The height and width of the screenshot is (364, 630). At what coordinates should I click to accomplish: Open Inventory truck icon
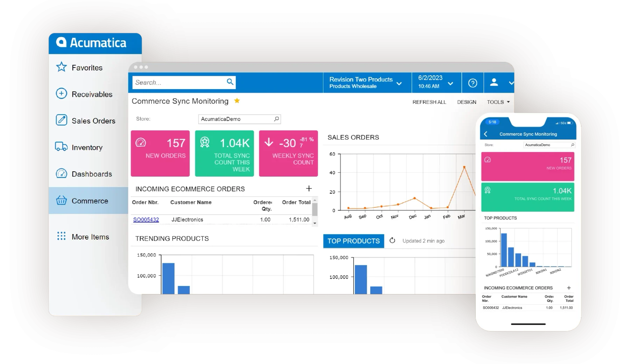(x=61, y=147)
